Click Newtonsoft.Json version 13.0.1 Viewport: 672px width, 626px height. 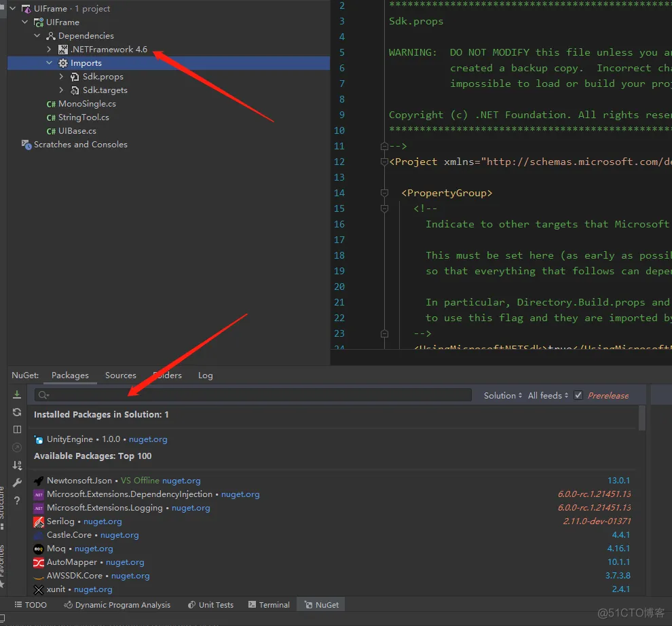[618, 481]
